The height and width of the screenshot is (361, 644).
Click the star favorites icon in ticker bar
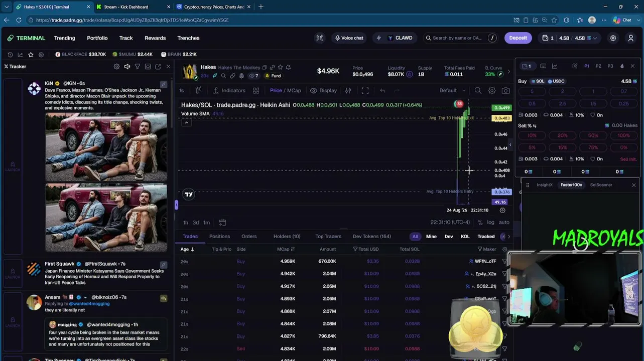coord(31,54)
